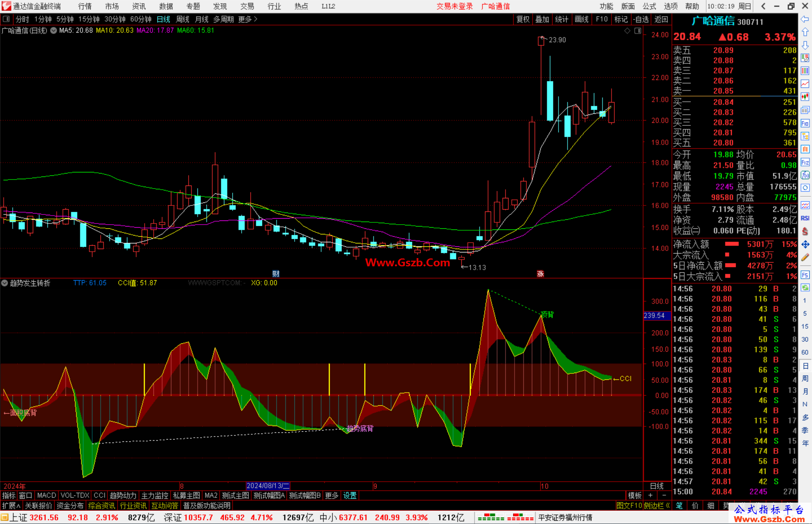Click the F12 icon in right sidebar

805,162
